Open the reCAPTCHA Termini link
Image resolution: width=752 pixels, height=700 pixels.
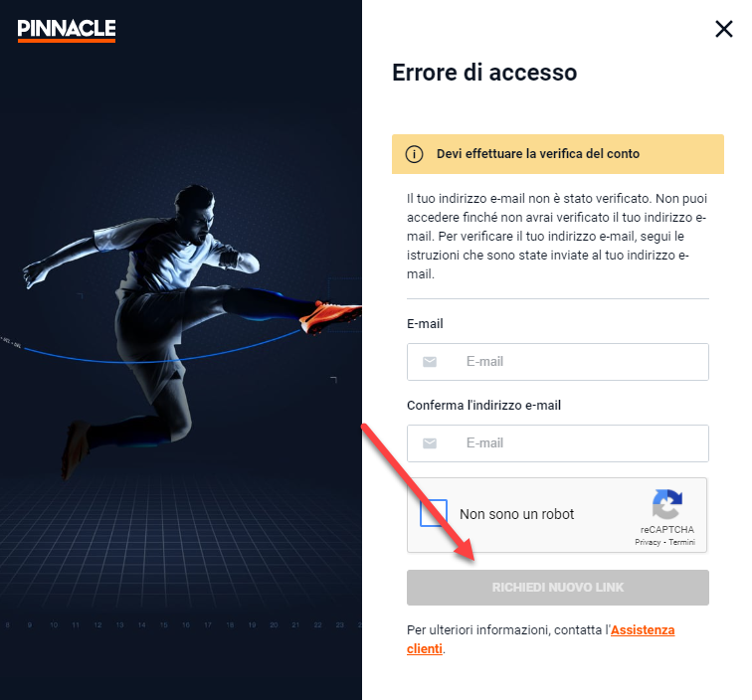681,542
